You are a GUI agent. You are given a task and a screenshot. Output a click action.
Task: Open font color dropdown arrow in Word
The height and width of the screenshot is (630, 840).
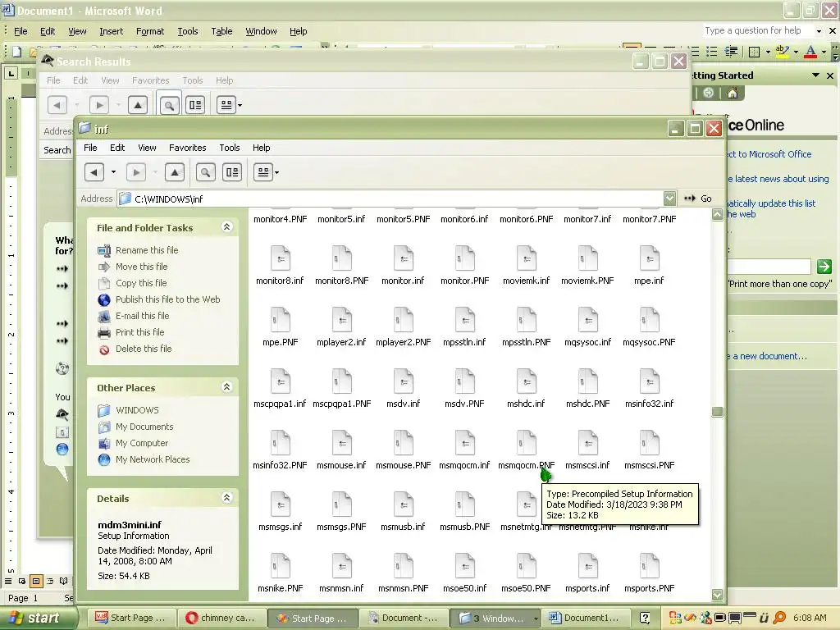pos(824,52)
